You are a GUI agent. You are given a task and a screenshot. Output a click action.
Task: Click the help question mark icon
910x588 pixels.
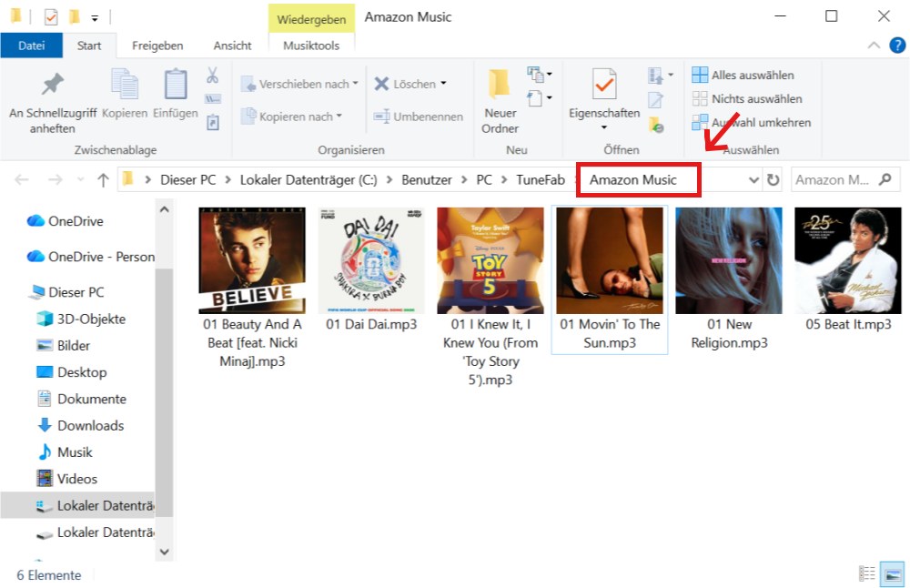pos(897,46)
